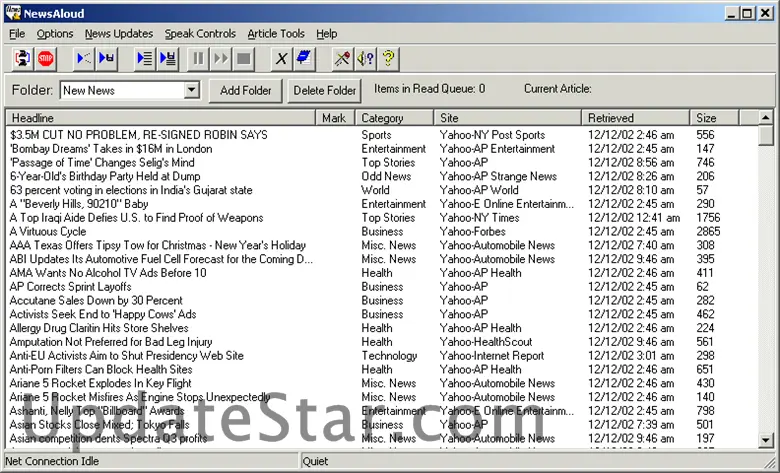Screen dimensions: 780x473
Task: Click the list scrollbar down arrow
Action: pyautogui.click(x=766, y=440)
